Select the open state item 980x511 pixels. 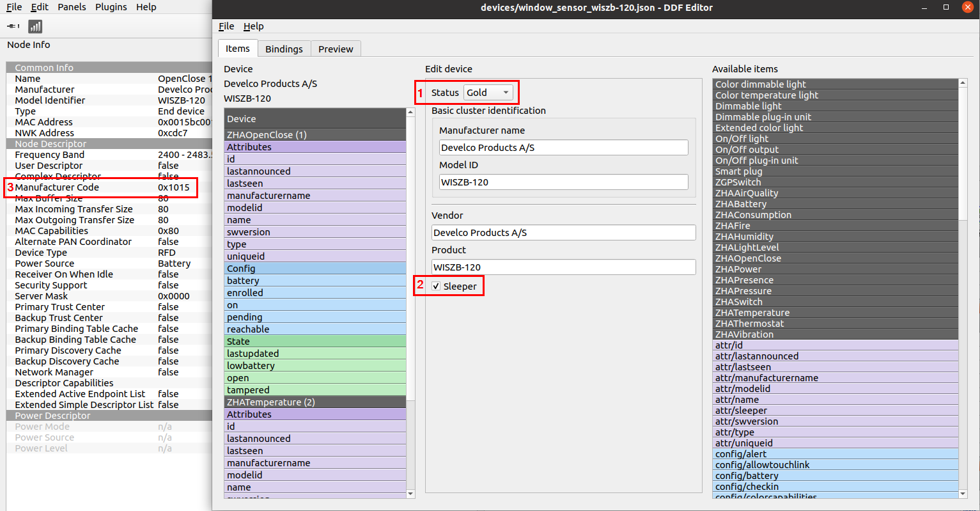tap(315, 378)
